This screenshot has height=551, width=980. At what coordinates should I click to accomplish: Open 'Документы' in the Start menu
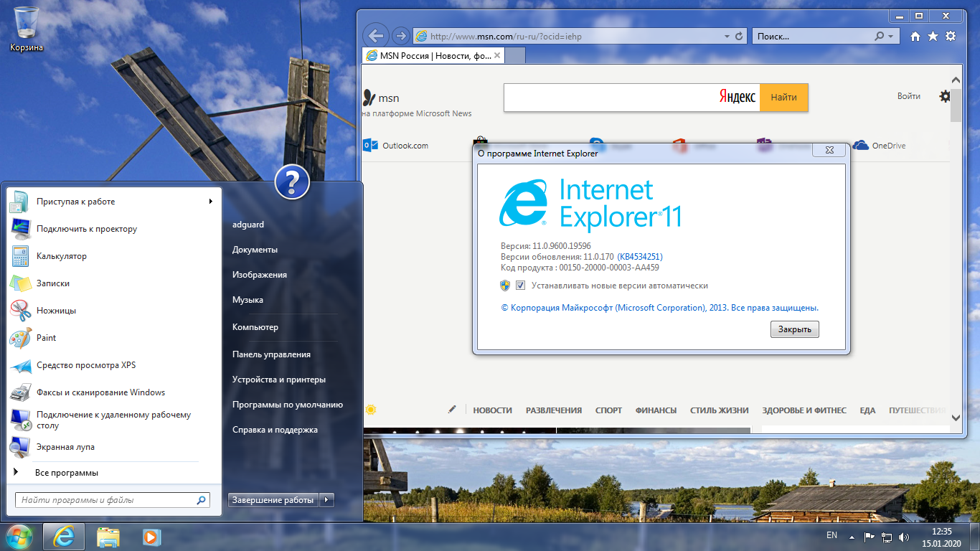click(255, 250)
